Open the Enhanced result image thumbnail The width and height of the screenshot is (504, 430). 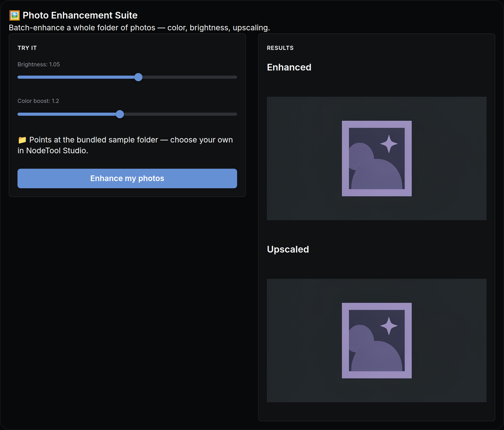point(376,158)
